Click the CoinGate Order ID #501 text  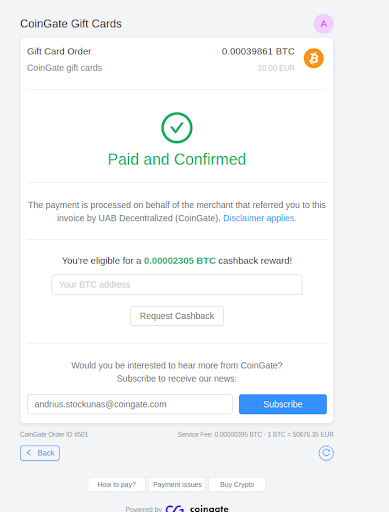pos(54,434)
